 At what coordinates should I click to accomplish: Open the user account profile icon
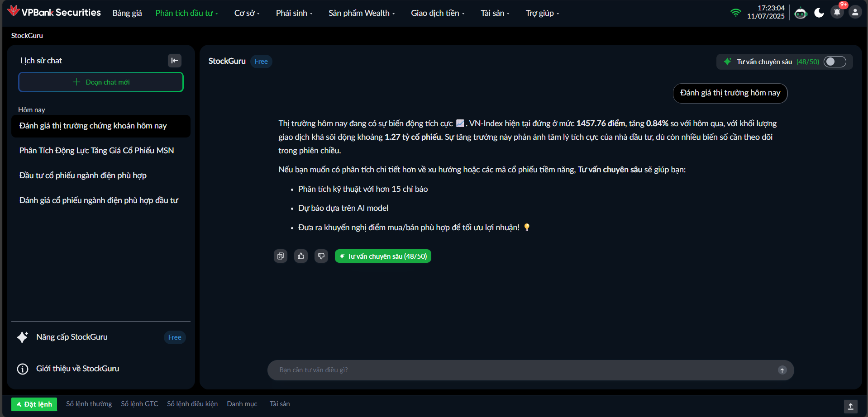[855, 13]
